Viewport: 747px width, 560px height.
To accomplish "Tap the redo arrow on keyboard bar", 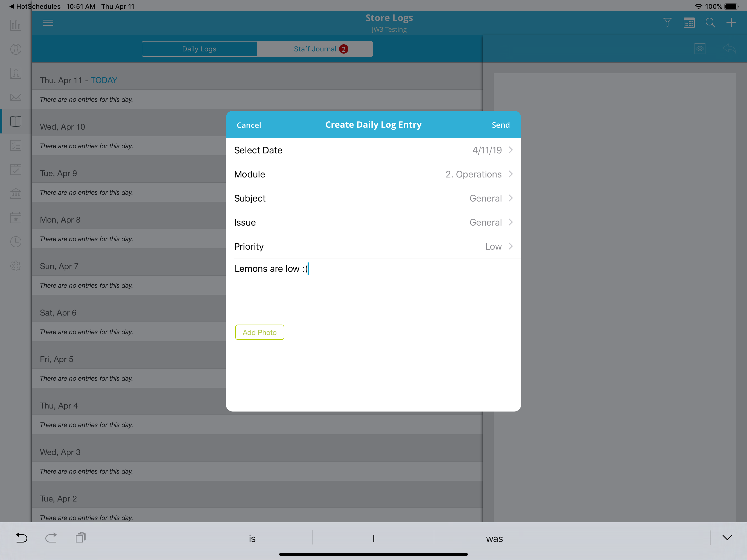I will pyautogui.click(x=51, y=538).
